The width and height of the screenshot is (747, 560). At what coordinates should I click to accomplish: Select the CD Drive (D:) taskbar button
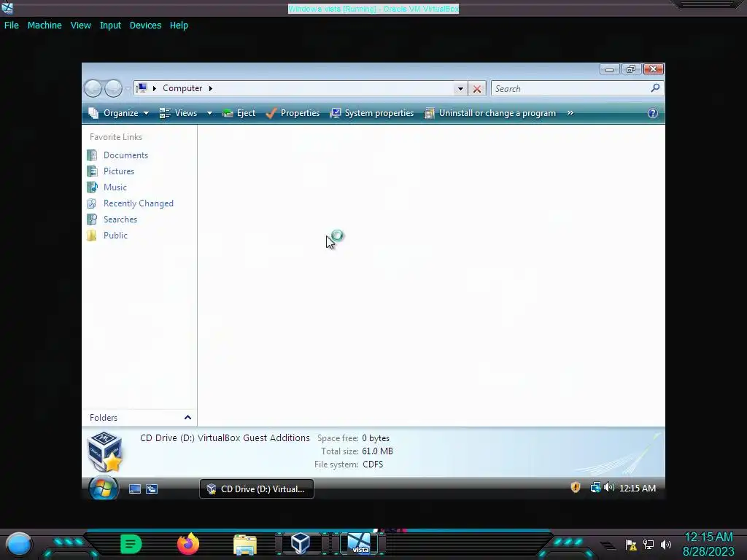256,489
